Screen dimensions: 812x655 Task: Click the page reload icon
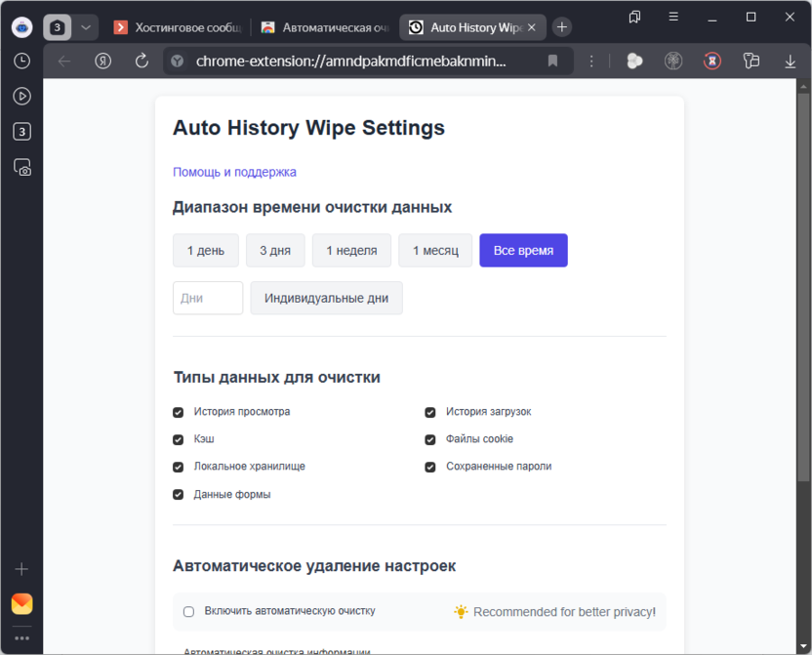tap(142, 61)
